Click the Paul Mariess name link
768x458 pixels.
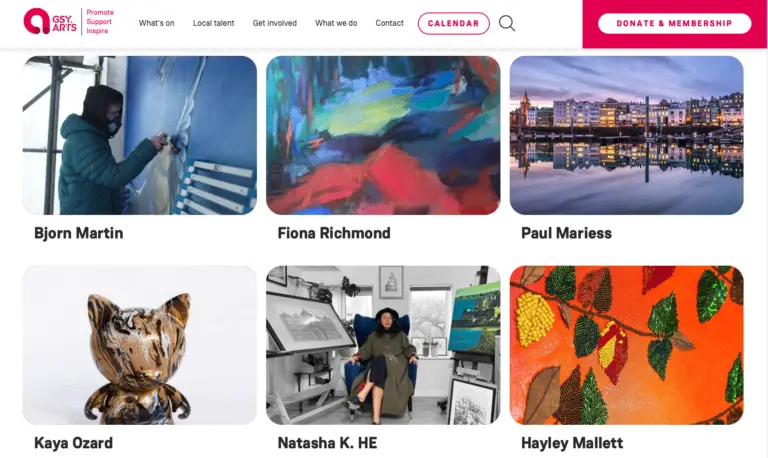pyautogui.click(x=566, y=233)
